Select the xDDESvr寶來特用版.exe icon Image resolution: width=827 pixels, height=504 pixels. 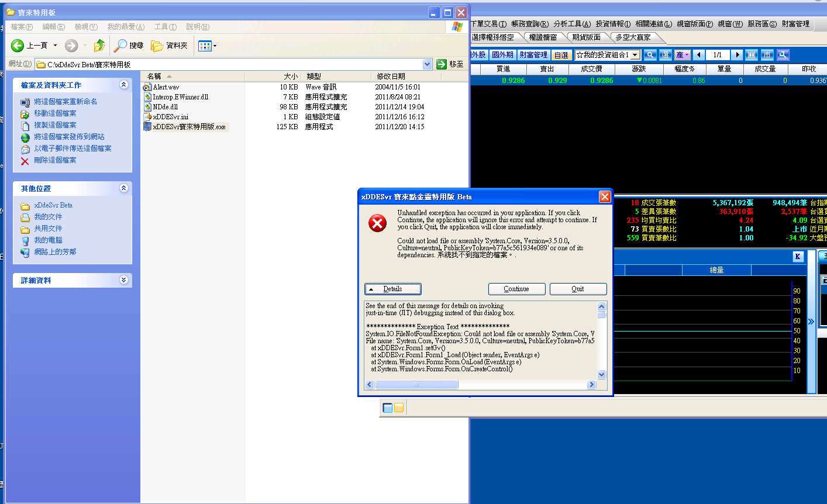147,127
